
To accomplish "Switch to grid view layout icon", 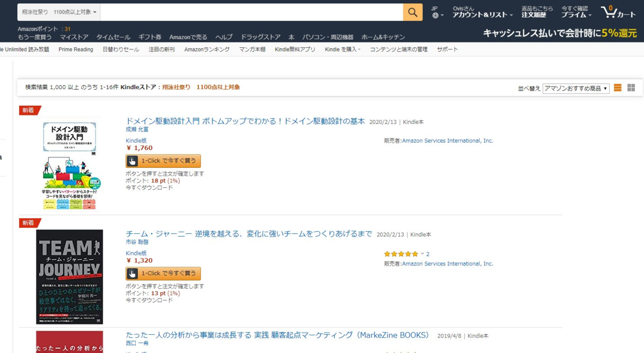I will (631, 88).
